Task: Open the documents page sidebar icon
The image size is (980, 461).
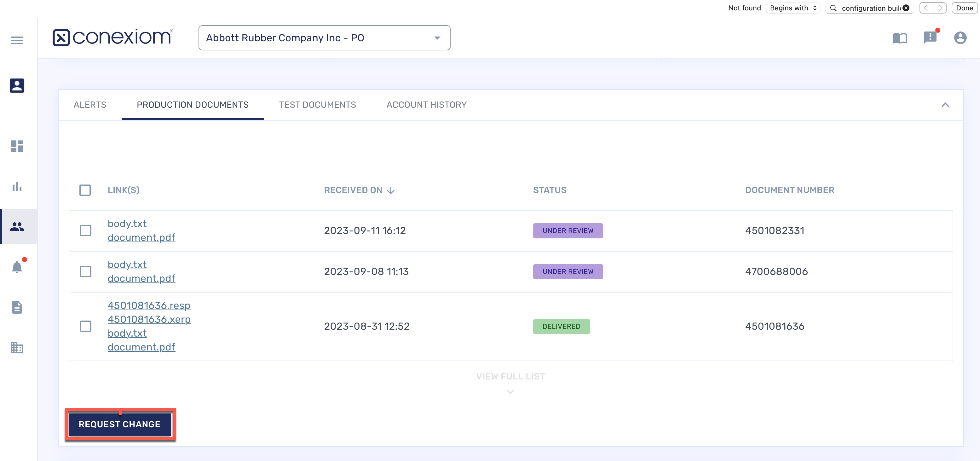Action: pyautogui.click(x=17, y=307)
